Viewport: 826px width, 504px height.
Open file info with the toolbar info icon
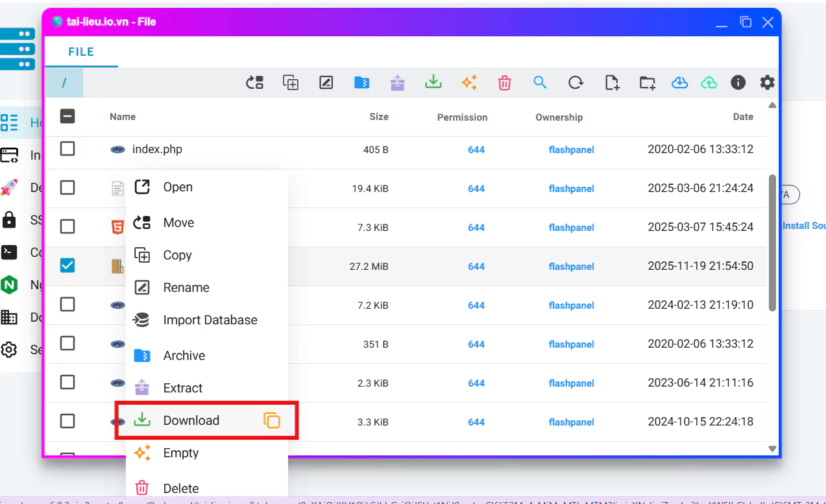738,82
